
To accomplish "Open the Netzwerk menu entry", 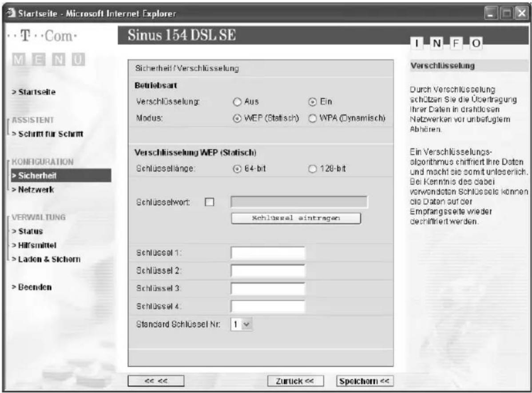I will click(x=33, y=189).
